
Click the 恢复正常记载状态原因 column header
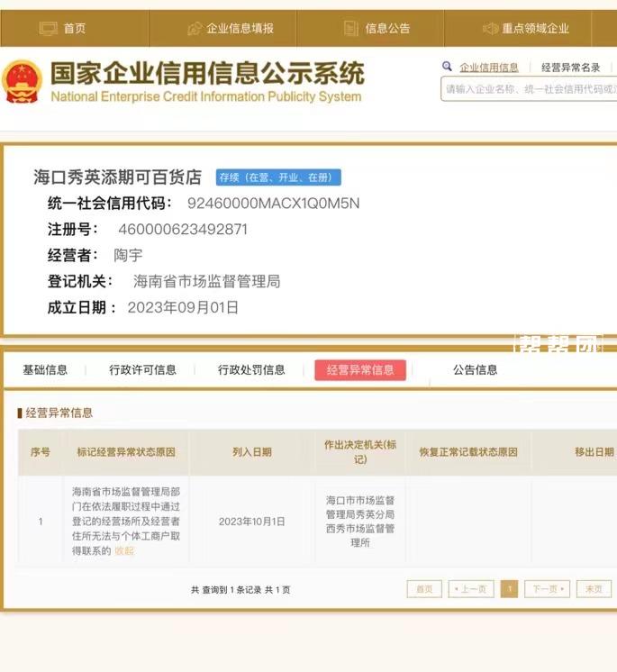pyautogui.click(x=468, y=452)
